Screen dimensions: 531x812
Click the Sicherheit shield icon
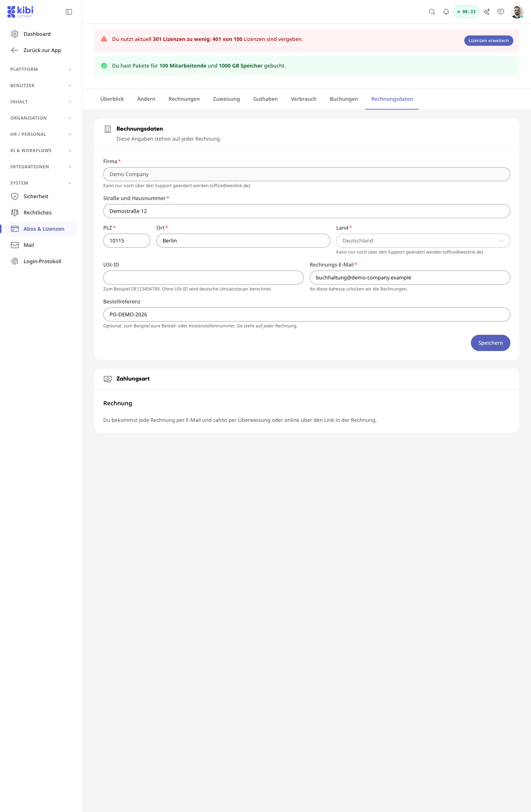tap(15, 196)
